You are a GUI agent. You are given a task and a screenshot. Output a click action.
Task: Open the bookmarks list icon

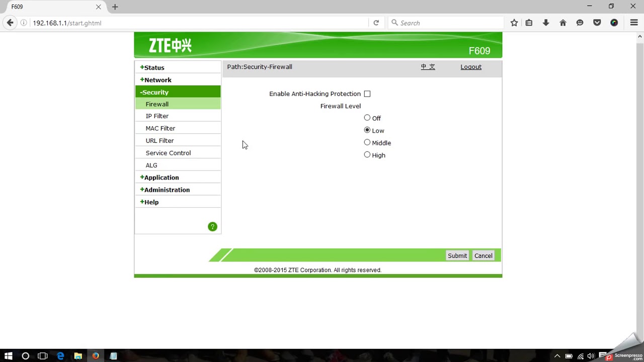[529, 23]
